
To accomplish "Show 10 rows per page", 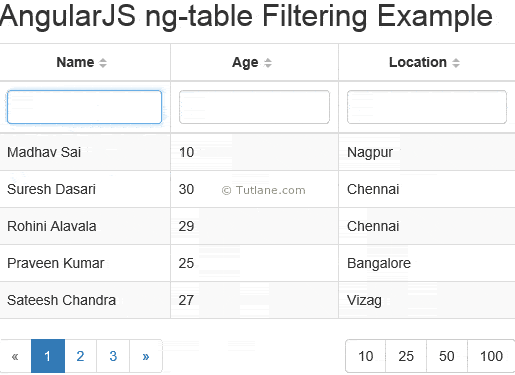I will coord(365,356).
